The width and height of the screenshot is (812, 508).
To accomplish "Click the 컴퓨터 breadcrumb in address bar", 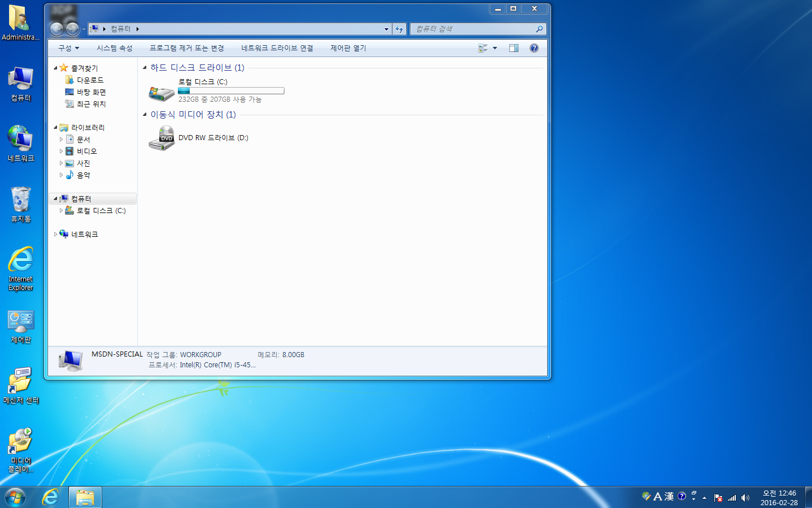I will coord(120,29).
